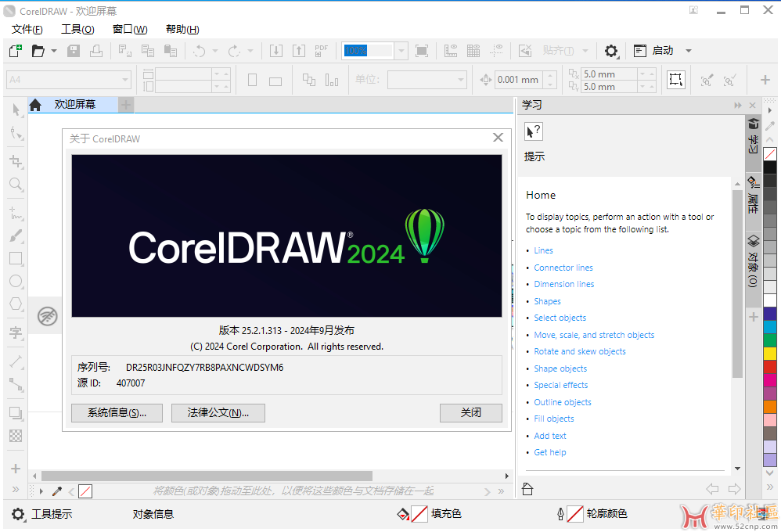Click the no-color swatch atop the palette
This screenshot has width=781, height=532.
pyautogui.click(x=770, y=154)
